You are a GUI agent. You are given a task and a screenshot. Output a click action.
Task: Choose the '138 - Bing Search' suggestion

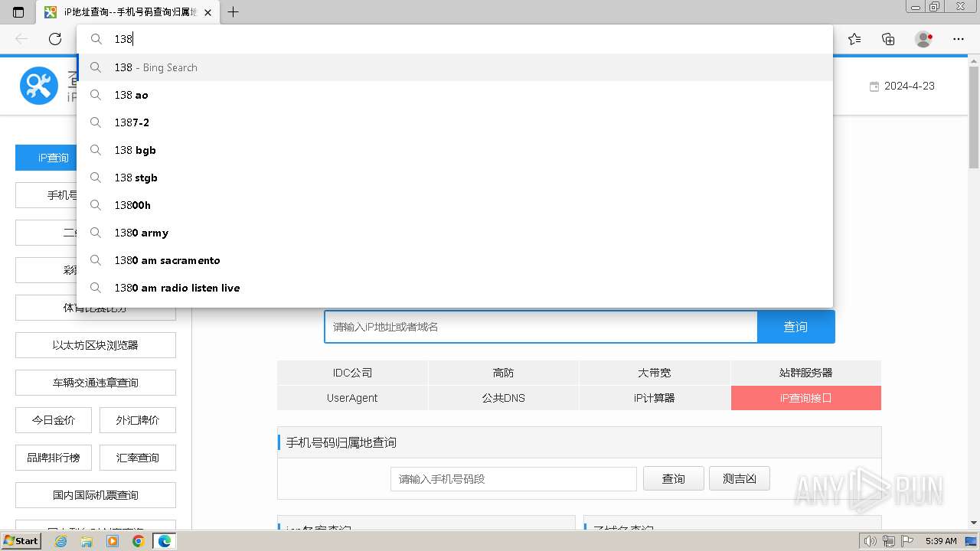point(455,67)
